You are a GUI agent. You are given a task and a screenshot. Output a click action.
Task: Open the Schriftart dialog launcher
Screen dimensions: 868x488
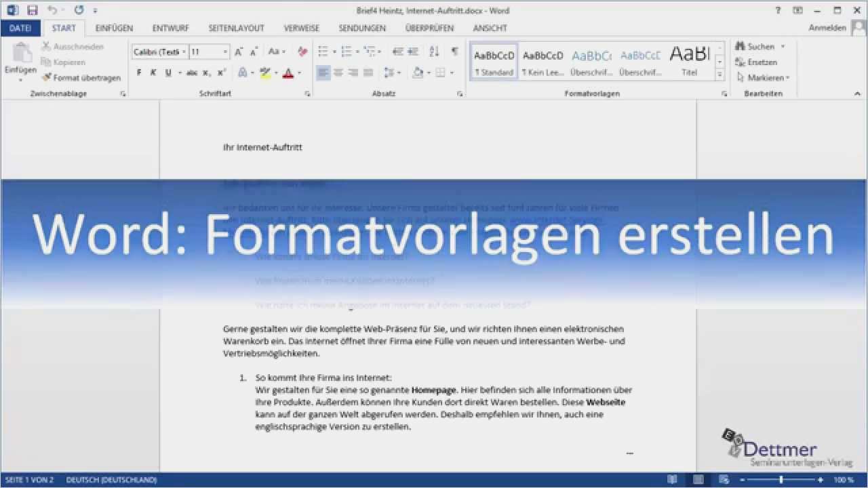[x=307, y=94]
